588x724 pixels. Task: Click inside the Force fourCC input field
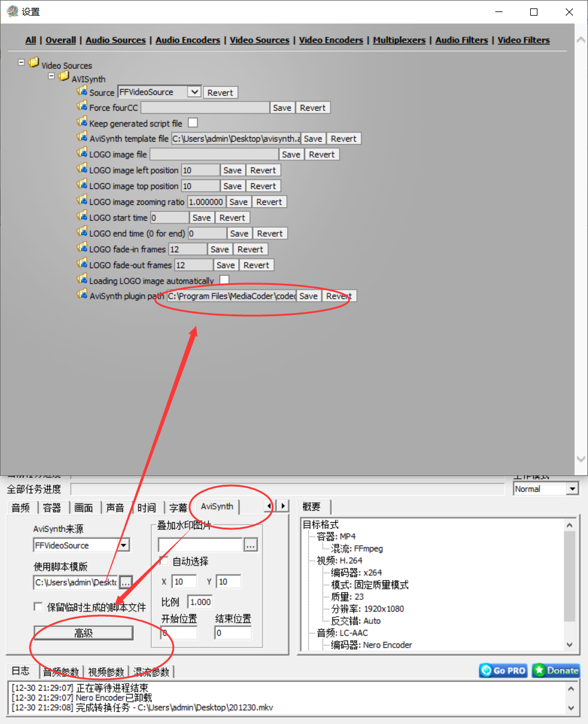click(x=205, y=107)
